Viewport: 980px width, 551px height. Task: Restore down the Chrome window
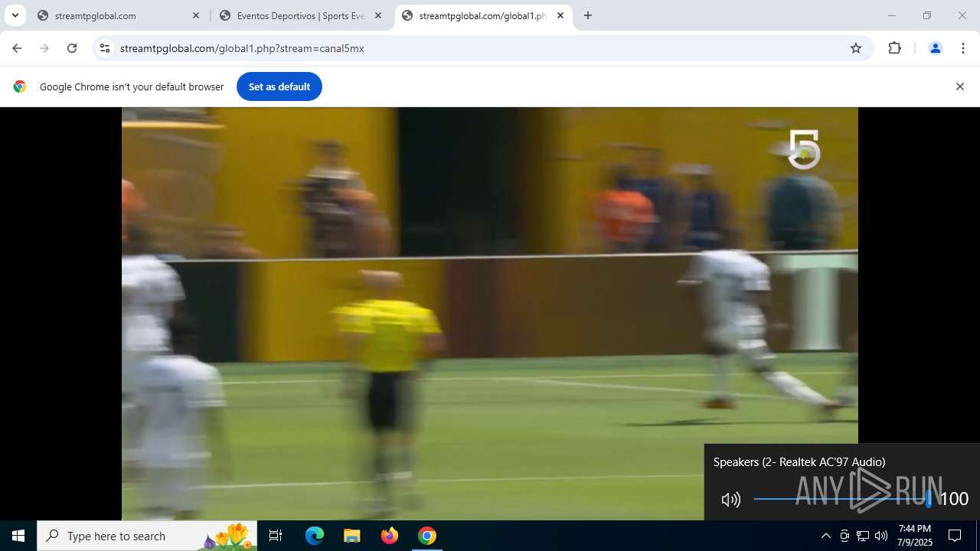(x=927, y=15)
